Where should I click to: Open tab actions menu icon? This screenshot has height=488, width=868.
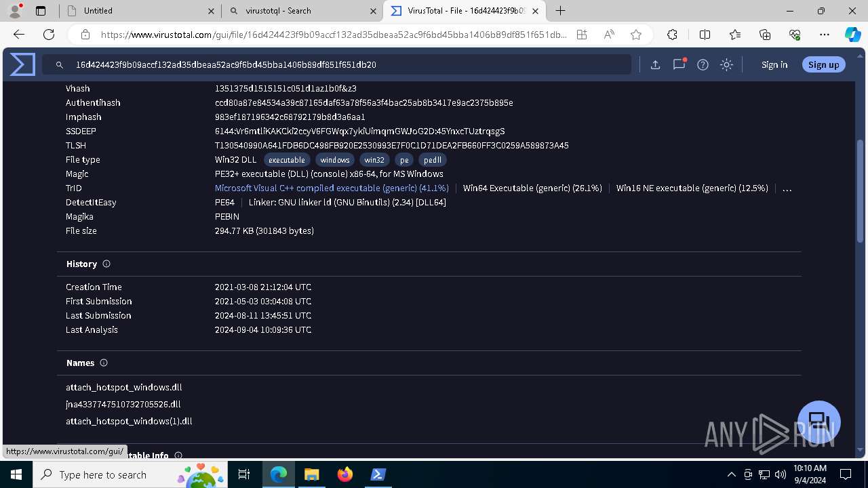[x=41, y=11]
